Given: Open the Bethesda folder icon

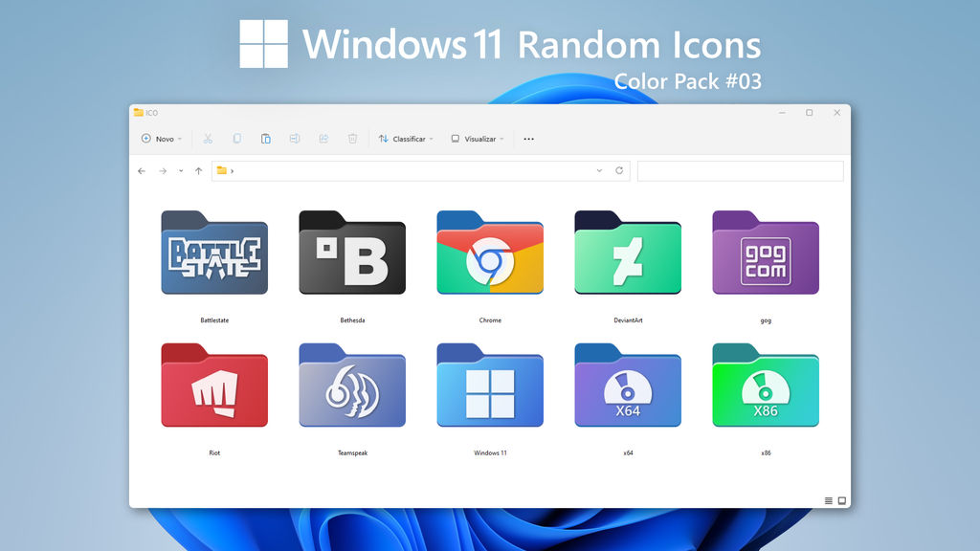Looking at the screenshot, I should click(x=352, y=253).
